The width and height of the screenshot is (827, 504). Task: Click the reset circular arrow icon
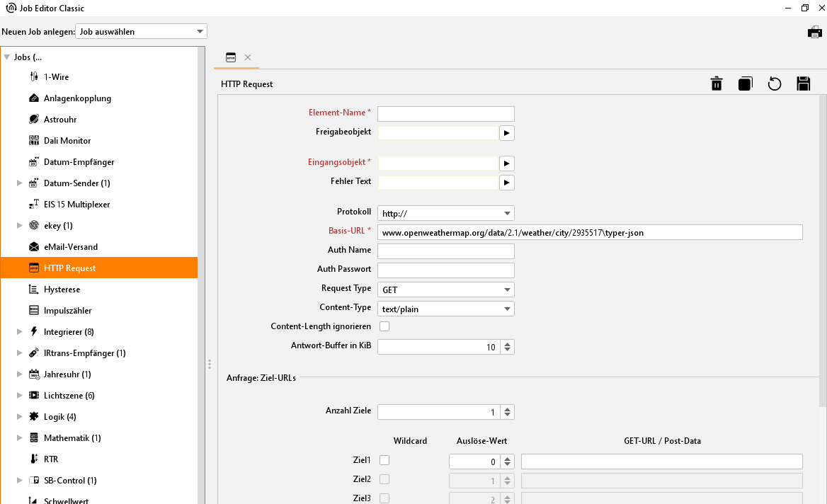[x=774, y=84]
